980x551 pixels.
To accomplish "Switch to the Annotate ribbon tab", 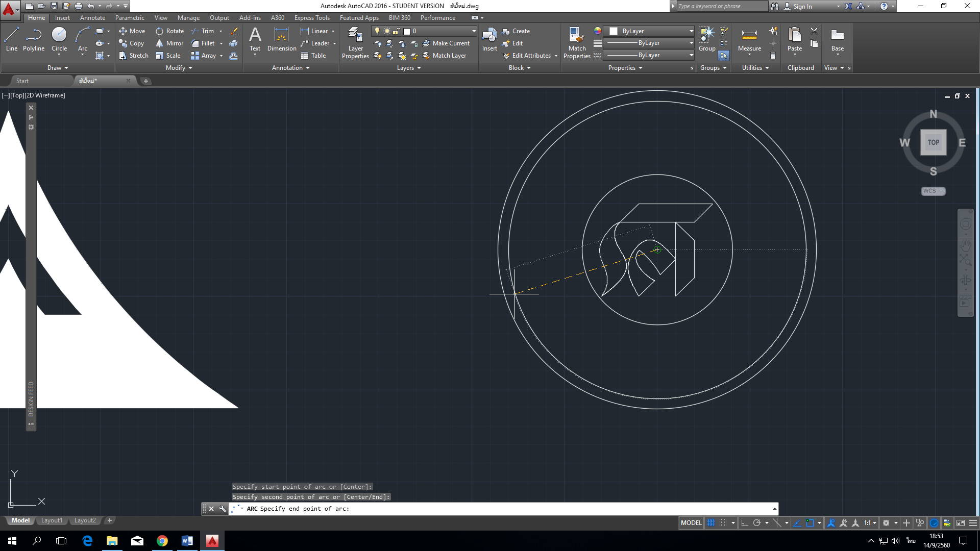I will tap(92, 18).
